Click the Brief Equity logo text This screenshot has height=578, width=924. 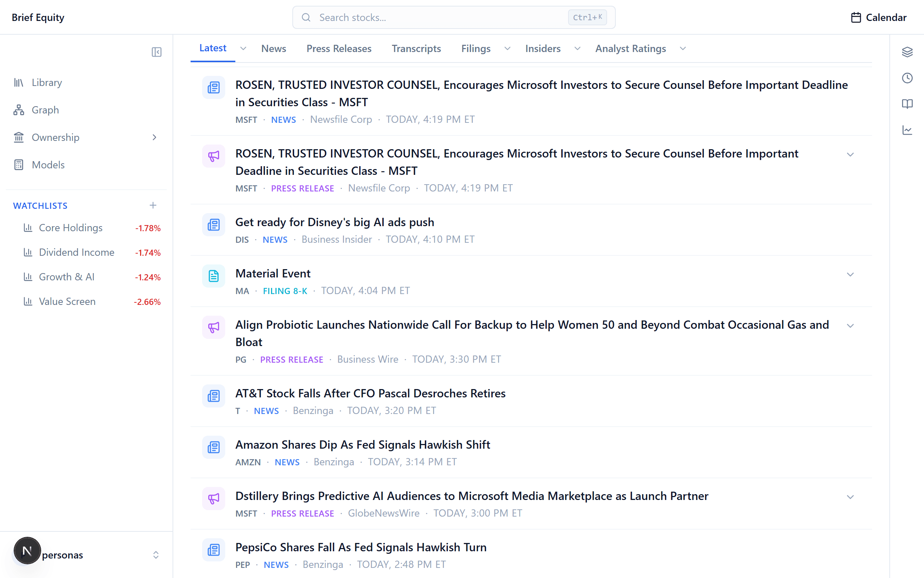click(x=38, y=18)
